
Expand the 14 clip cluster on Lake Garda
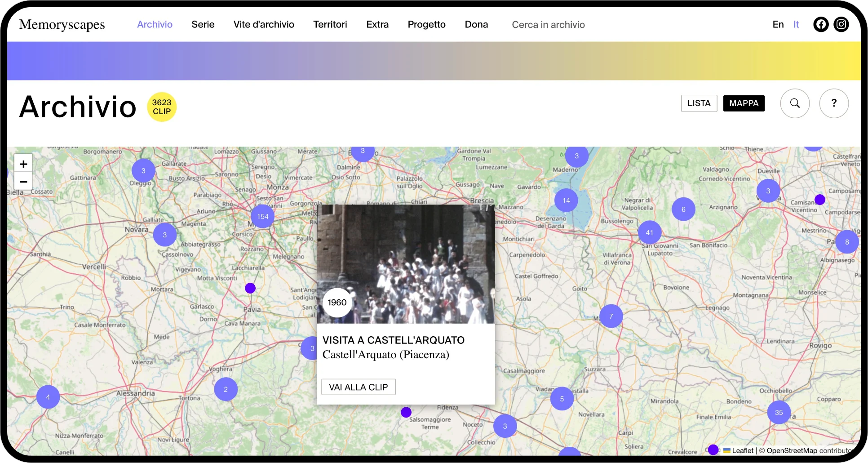(x=566, y=200)
